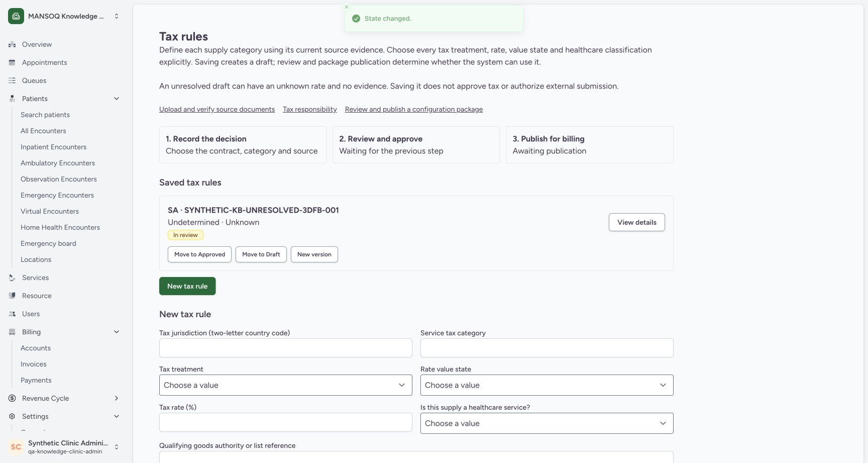The image size is (868, 463).
Task: Collapse the Settings menu chevron
Action: pos(117,416)
